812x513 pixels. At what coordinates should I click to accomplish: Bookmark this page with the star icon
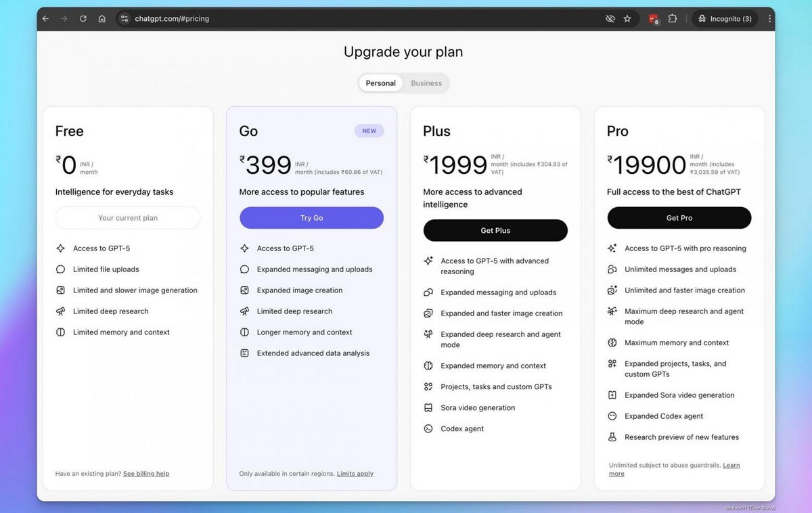[627, 19]
